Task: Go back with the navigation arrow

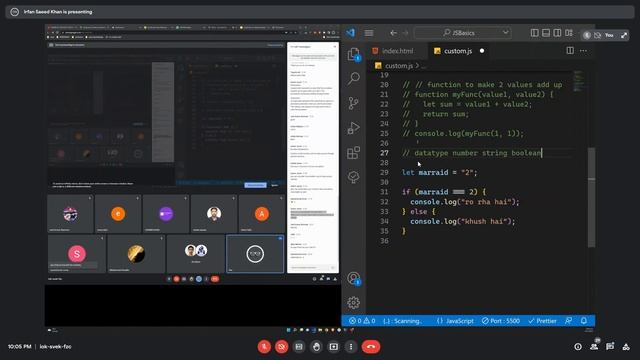Action: click(x=393, y=33)
